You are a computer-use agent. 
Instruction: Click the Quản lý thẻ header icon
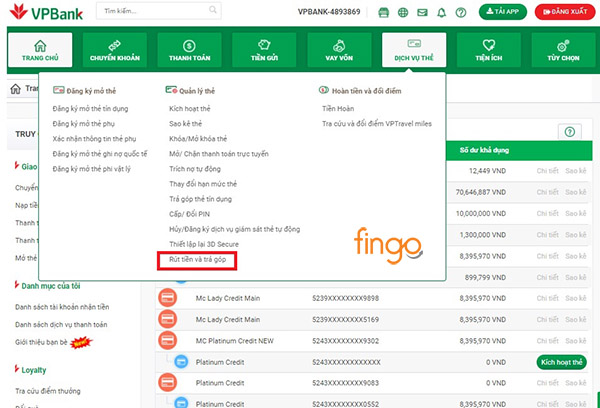click(x=171, y=90)
